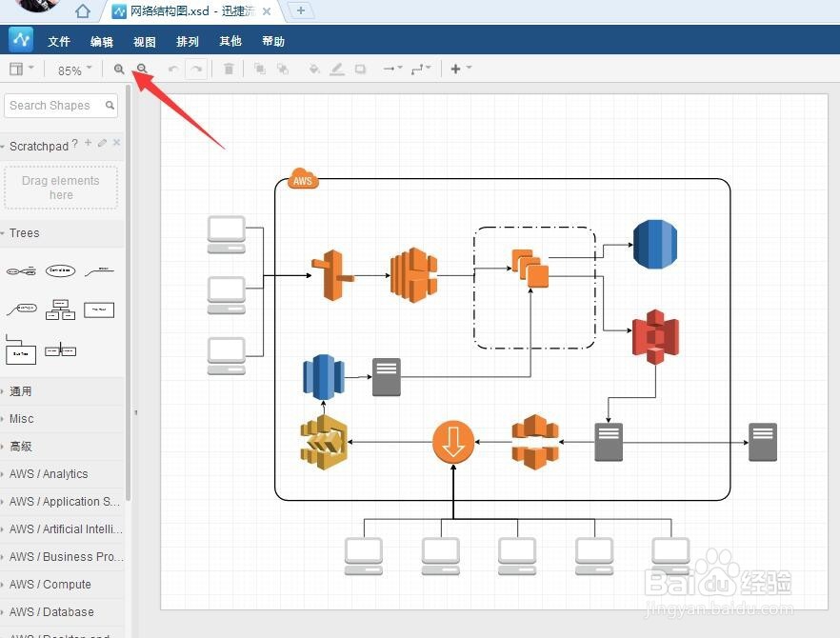This screenshot has width=840, height=638.
Task: Click the fill color bucket icon
Action: [x=314, y=70]
